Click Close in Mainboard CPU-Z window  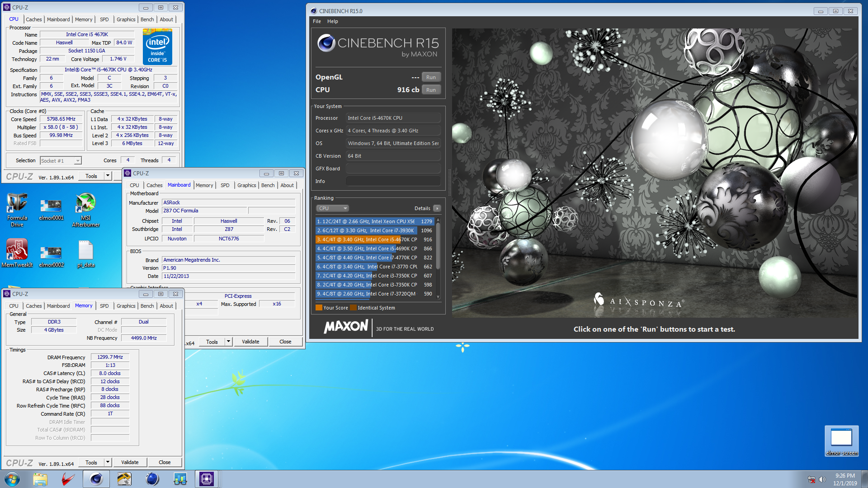(285, 342)
